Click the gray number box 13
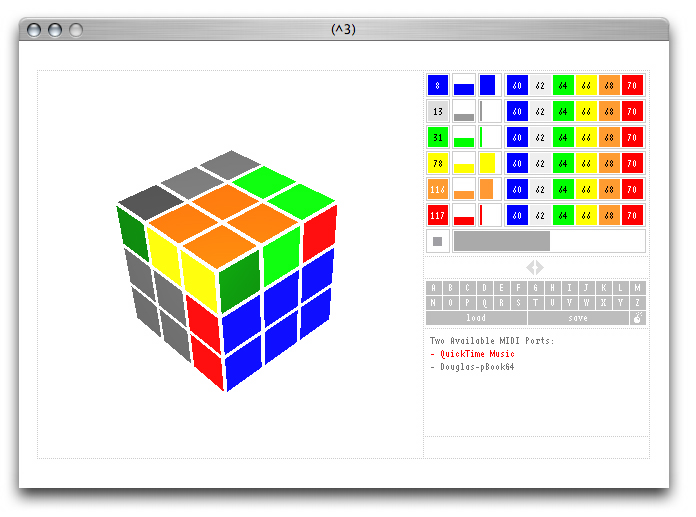The width and height of the screenshot is (696, 517). click(x=438, y=111)
